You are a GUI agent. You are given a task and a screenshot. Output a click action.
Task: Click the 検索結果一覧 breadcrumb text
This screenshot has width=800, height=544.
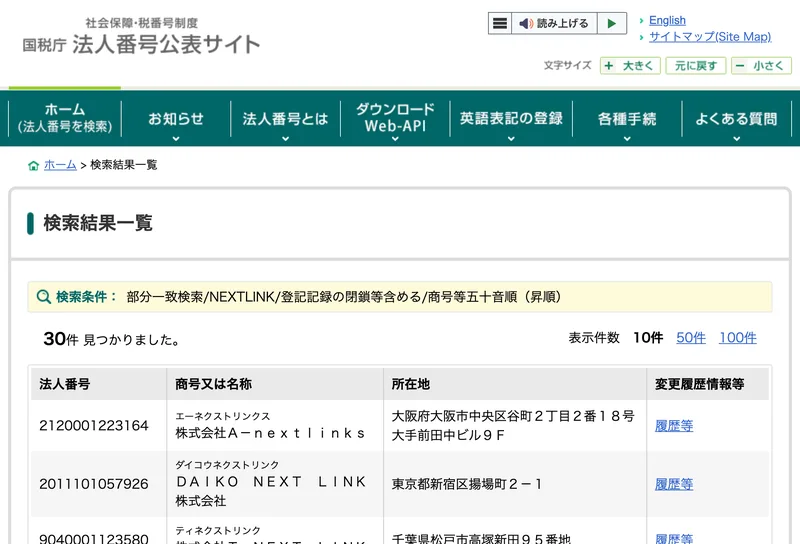point(123,165)
